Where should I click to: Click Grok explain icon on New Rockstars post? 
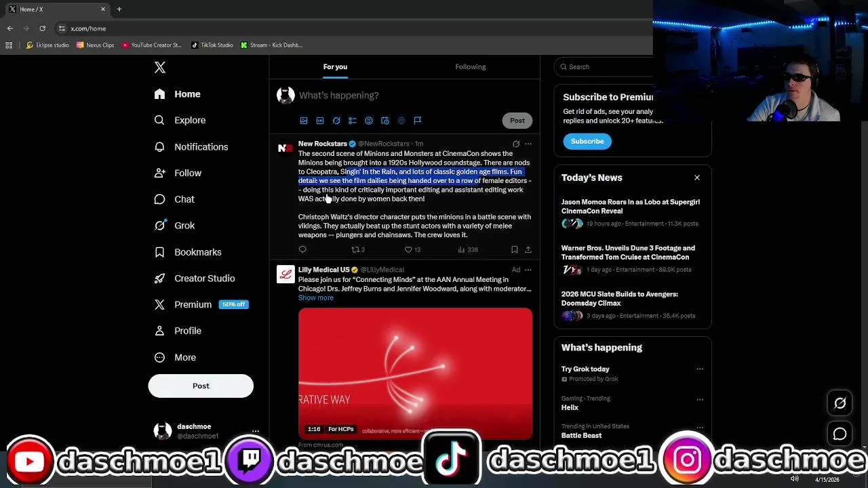(x=516, y=144)
